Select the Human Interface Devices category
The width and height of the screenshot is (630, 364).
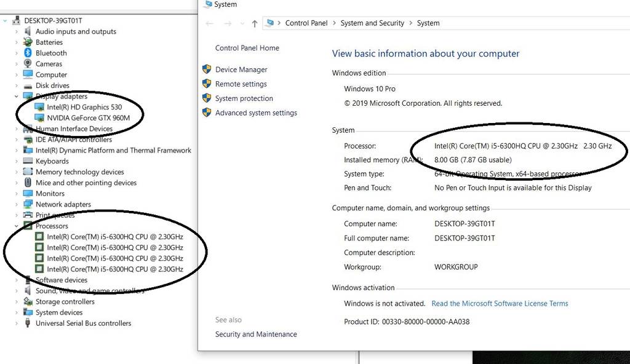click(x=74, y=129)
